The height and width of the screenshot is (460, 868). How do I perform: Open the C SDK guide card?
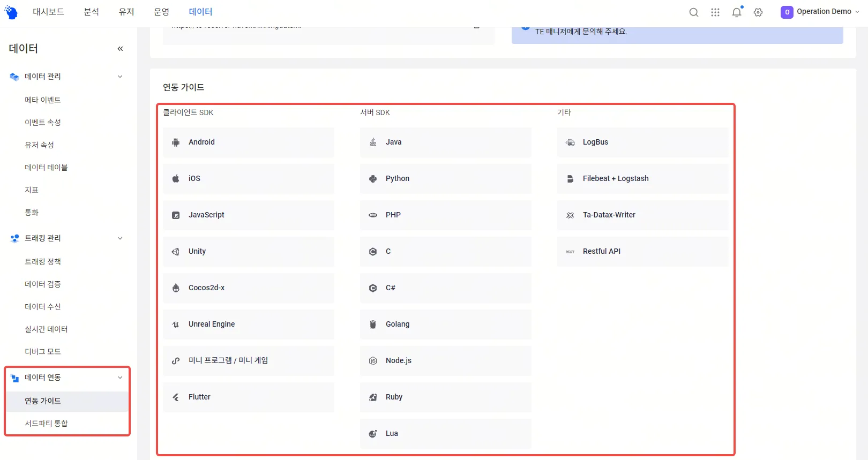click(x=446, y=252)
